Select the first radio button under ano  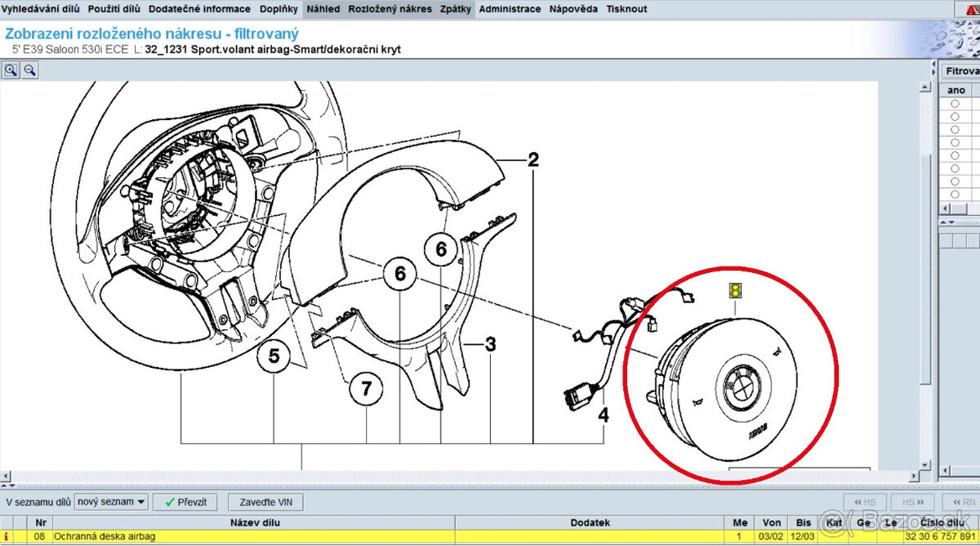coord(955,105)
